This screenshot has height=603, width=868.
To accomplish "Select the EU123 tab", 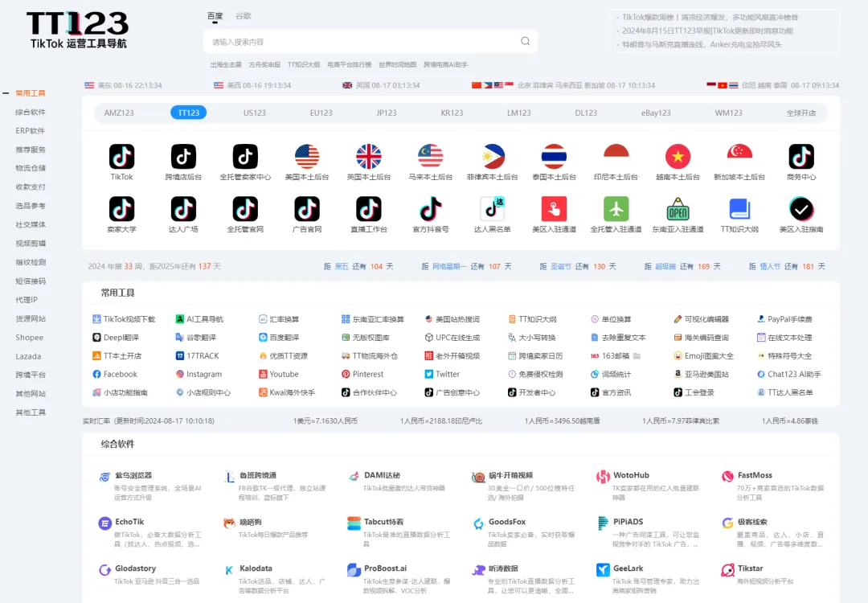I will tap(321, 113).
